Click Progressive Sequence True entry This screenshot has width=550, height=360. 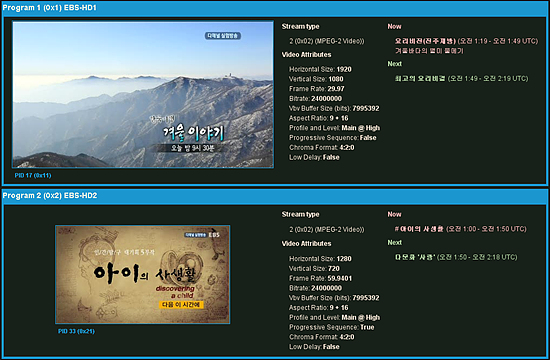(331, 327)
